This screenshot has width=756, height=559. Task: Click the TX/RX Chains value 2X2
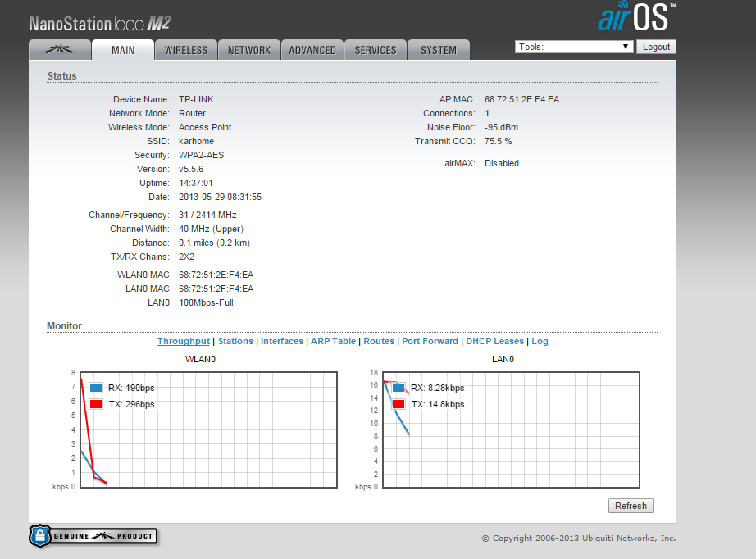pos(186,257)
